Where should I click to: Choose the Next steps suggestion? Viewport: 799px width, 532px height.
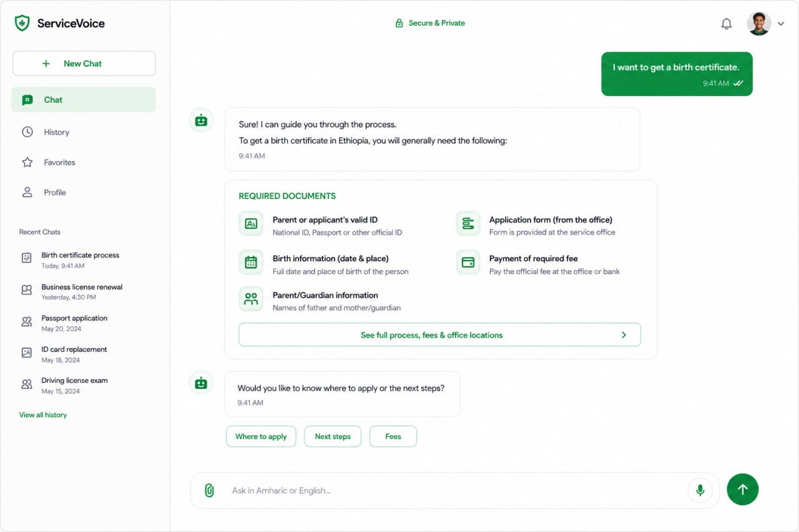coord(333,437)
